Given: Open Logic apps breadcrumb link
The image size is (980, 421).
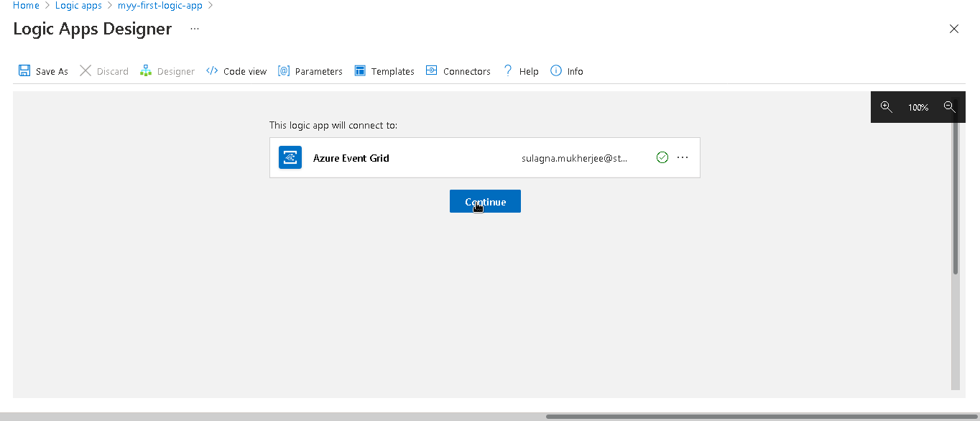Looking at the screenshot, I should 78,5.
